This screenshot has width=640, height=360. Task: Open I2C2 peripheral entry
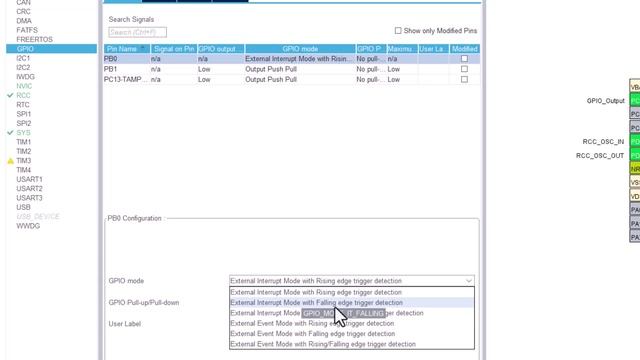23,67
